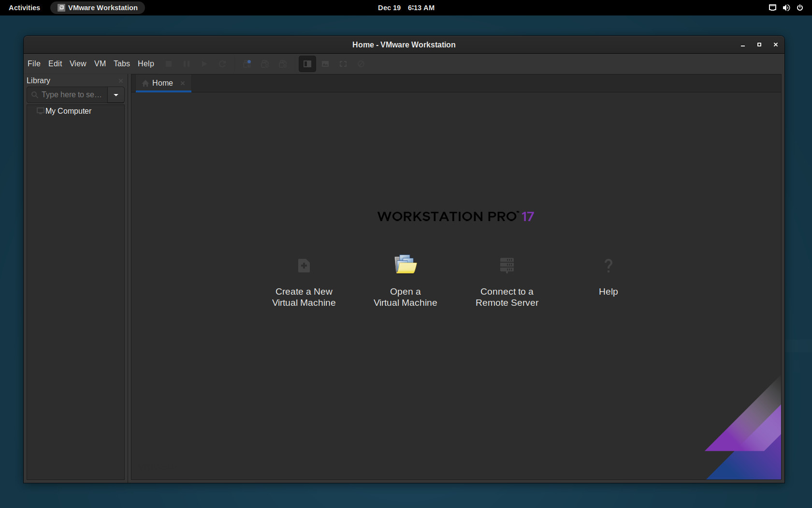812x508 pixels.
Task: Click the Power On (play) toolbar icon
Action: click(204, 64)
